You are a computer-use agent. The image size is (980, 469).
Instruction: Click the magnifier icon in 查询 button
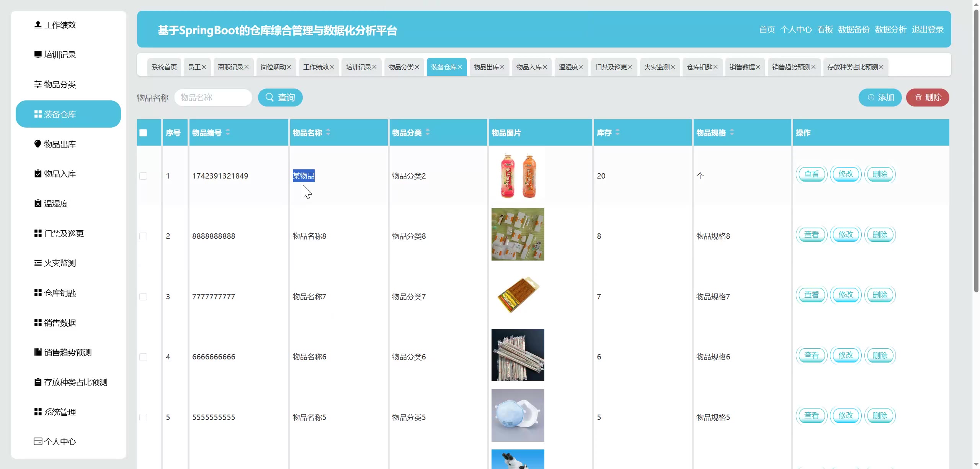coord(269,97)
